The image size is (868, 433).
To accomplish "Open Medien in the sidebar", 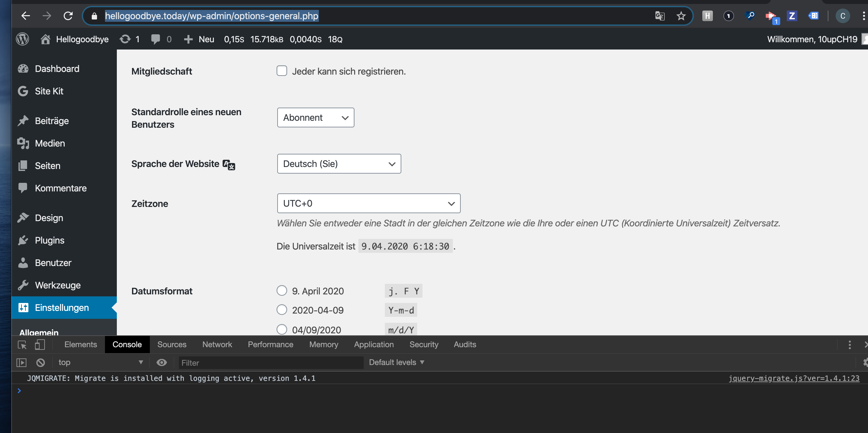I will point(64,143).
